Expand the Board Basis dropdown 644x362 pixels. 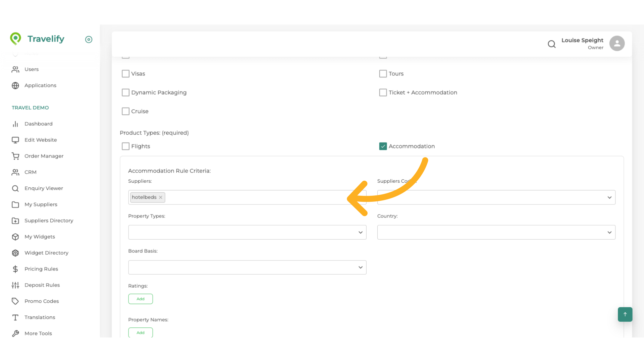[247, 267]
